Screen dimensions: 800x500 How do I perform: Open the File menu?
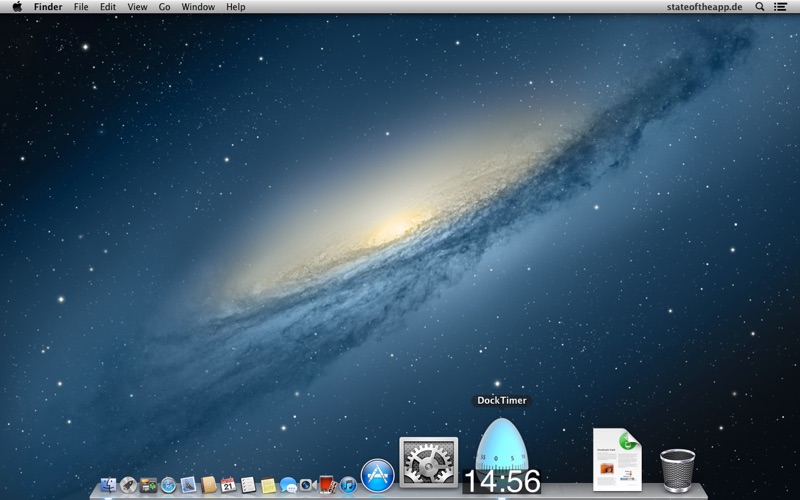[81, 7]
